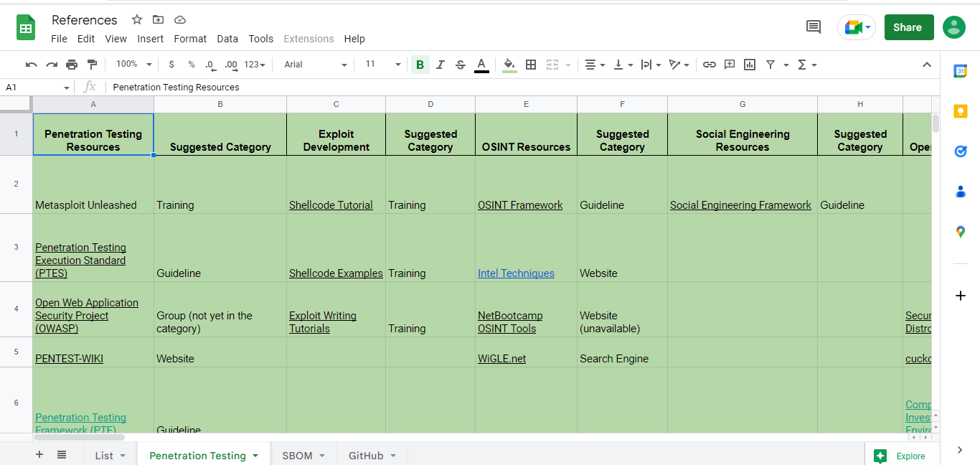The image size is (980, 465).
Task: Open the Sheets home icon
Action: [26, 28]
